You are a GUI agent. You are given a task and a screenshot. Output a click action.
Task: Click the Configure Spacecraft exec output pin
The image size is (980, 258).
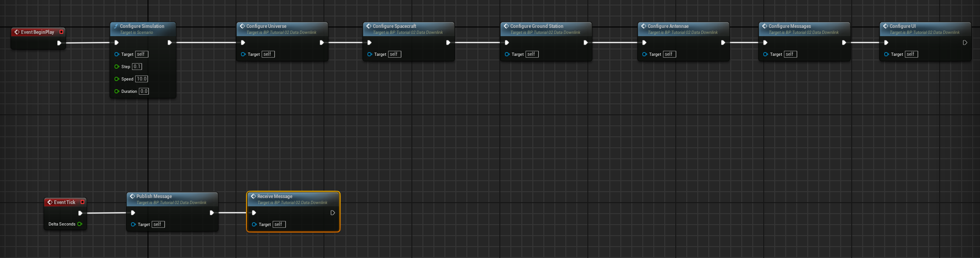pos(448,43)
